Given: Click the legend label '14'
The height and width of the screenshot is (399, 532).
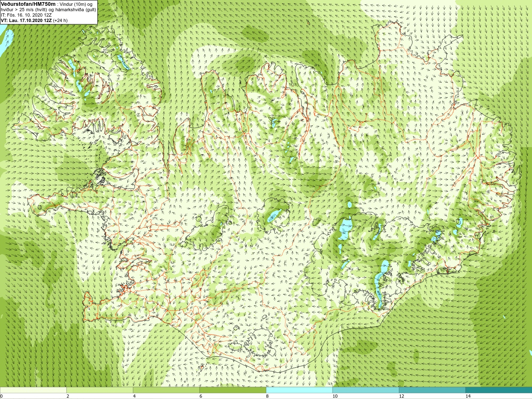Looking at the screenshot, I should (x=468, y=396).
